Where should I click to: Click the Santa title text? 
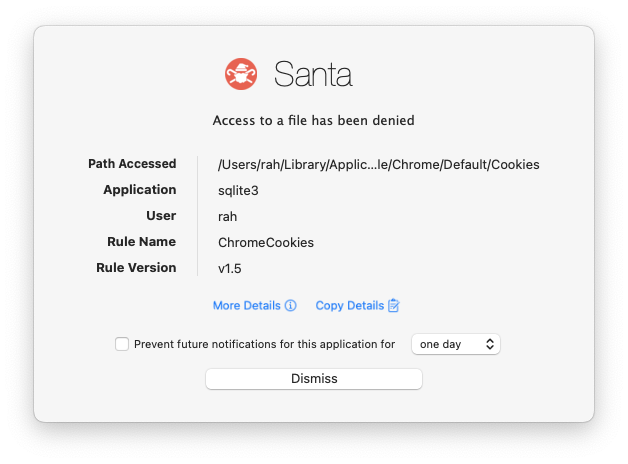tap(313, 75)
